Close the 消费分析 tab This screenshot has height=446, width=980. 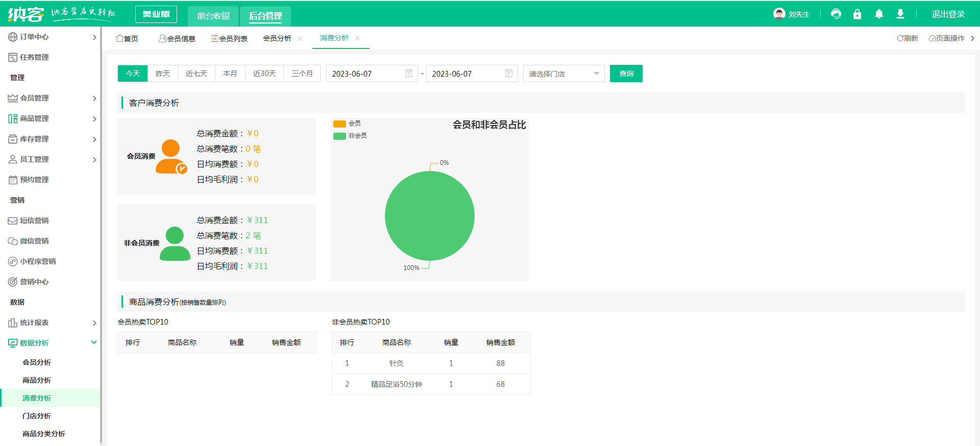pos(357,38)
